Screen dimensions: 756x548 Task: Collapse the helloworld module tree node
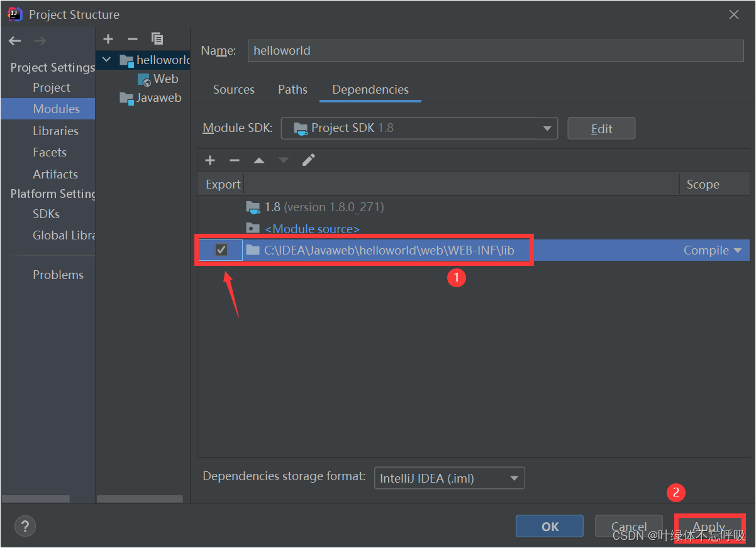(106, 60)
